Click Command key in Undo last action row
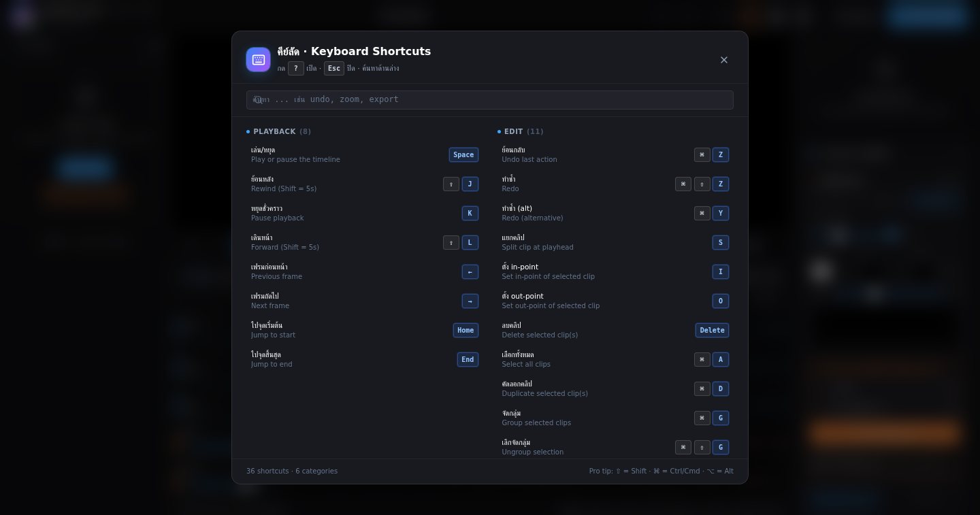 pos(702,155)
